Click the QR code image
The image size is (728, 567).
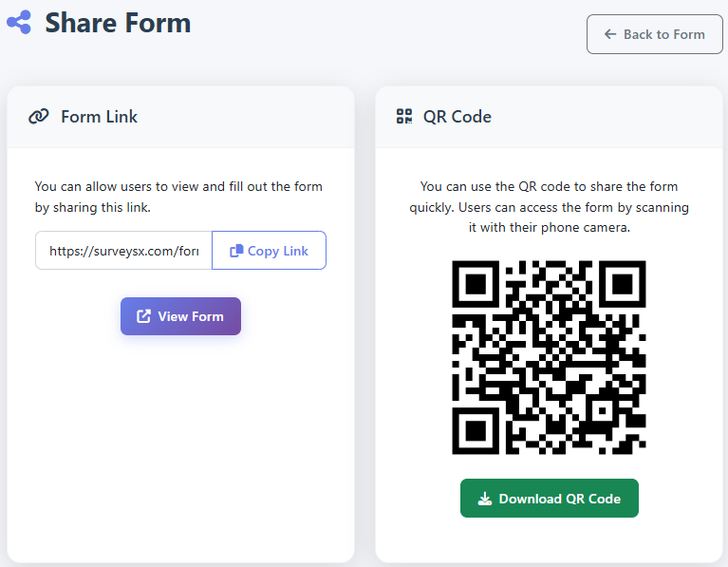(549, 356)
